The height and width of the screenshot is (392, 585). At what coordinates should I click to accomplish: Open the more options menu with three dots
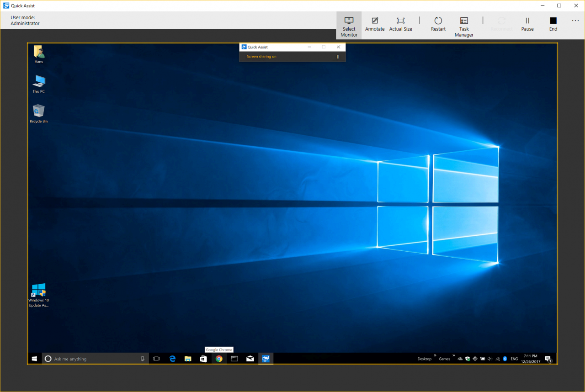(x=575, y=21)
